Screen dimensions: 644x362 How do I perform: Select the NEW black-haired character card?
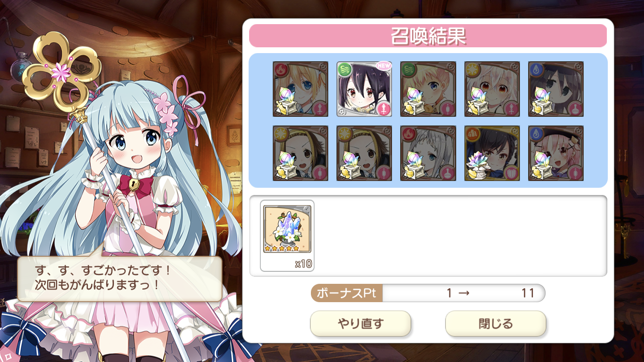click(364, 89)
